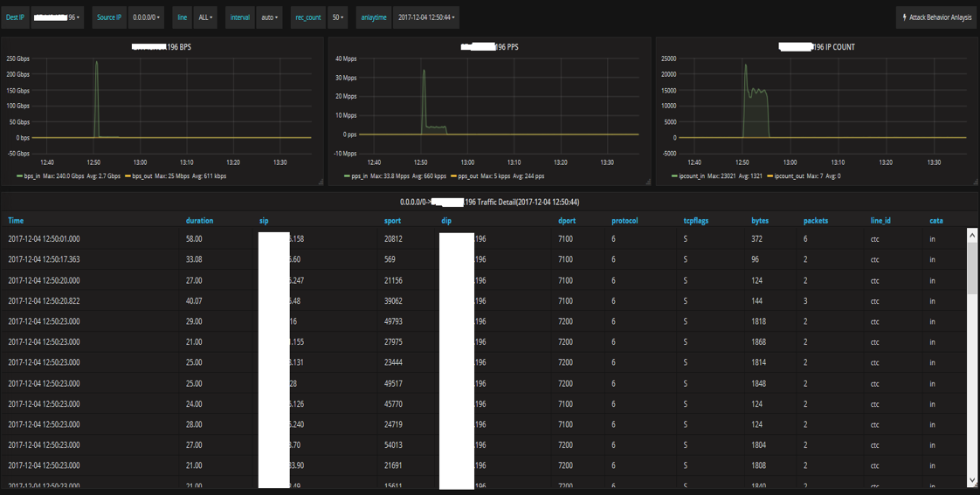Open the Dest IP dropdown
Screen dimensions: 980x495
pos(58,17)
